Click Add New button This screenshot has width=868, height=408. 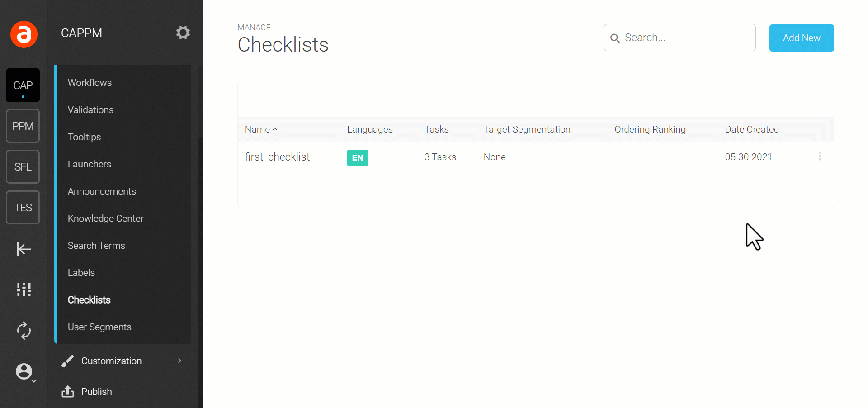click(802, 38)
